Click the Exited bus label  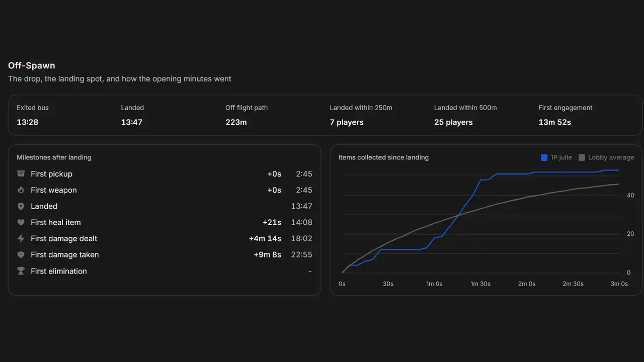click(x=33, y=108)
